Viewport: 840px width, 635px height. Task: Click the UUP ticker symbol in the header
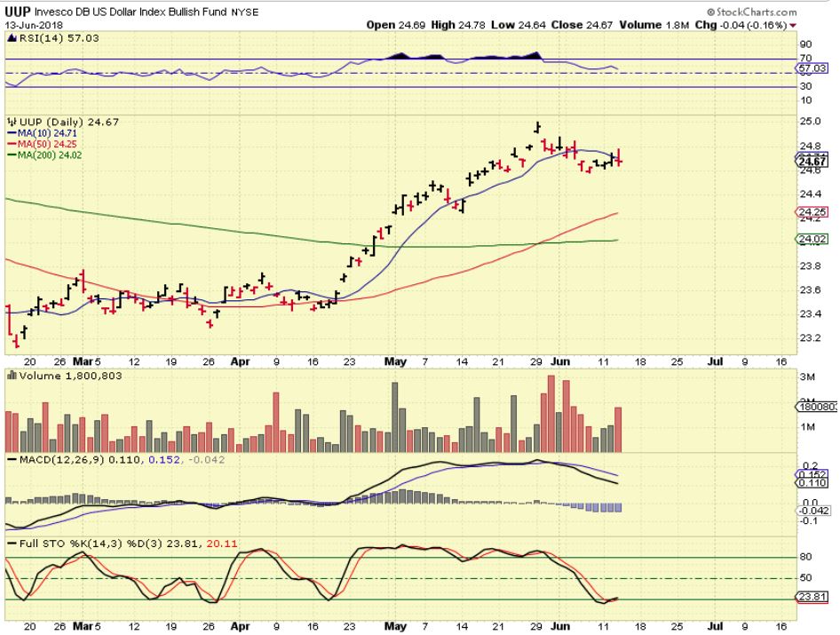coord(18,12)
